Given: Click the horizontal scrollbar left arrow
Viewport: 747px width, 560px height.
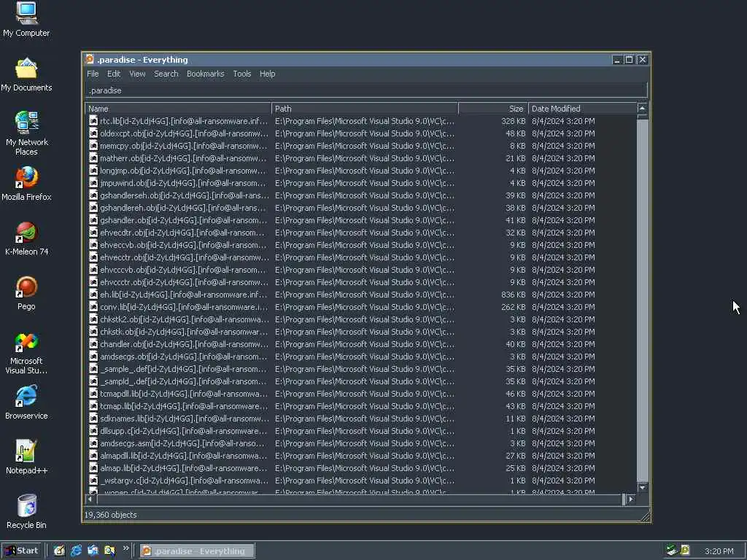Looking at the screenshot, I should 90,499.
